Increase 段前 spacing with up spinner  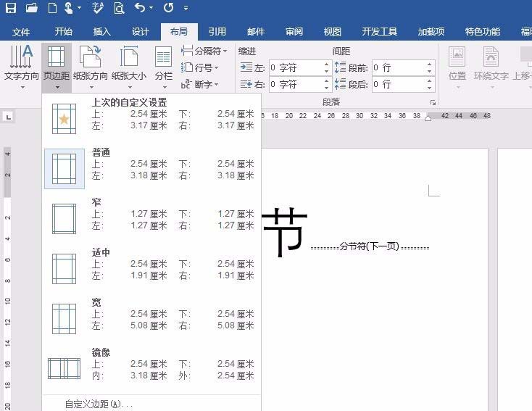[430, 64]
